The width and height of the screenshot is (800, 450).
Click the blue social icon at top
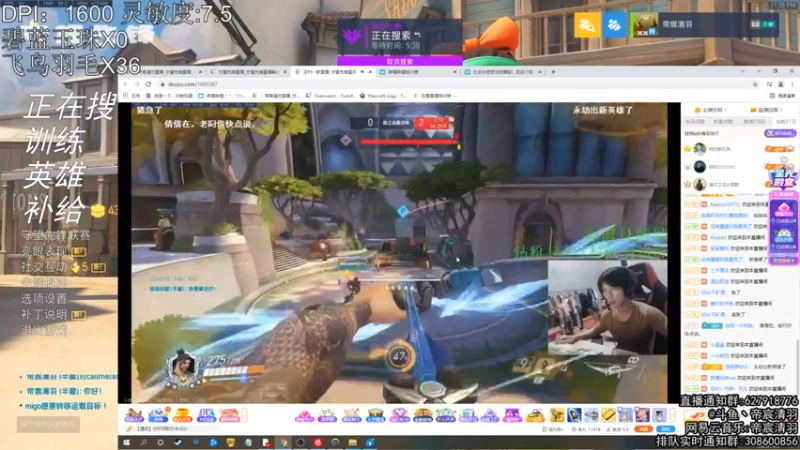[614, 24]
